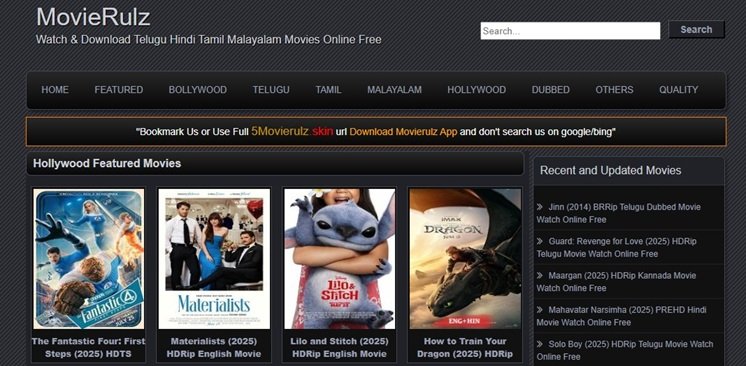Open the How to Train Your Dragon poster

pyautogui.click(x=465, y=259)
